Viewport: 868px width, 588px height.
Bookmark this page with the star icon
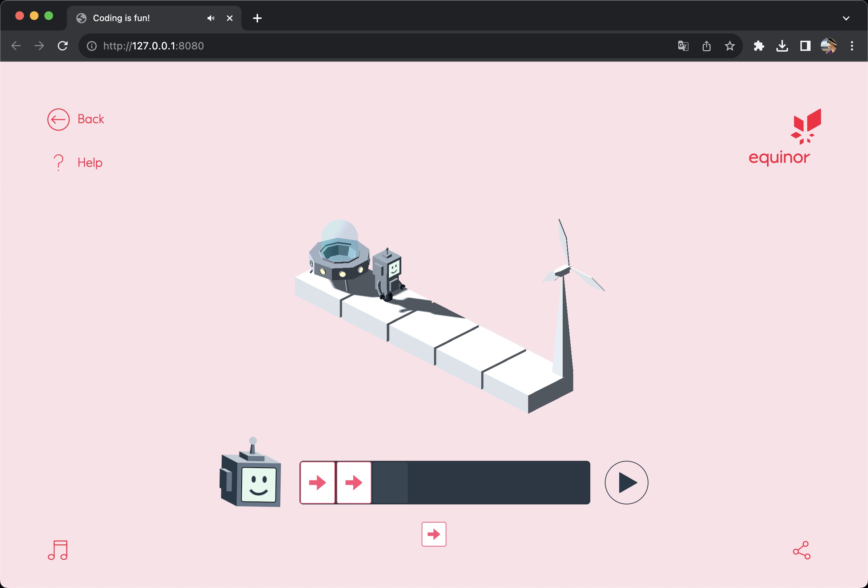pyautogui.click(x=730, y=46)
